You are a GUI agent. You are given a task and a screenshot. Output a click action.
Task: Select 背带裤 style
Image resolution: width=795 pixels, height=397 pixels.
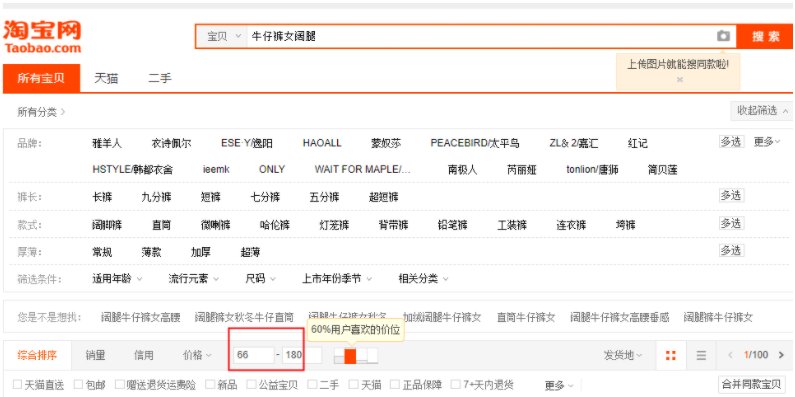click(x=393, y=225)
